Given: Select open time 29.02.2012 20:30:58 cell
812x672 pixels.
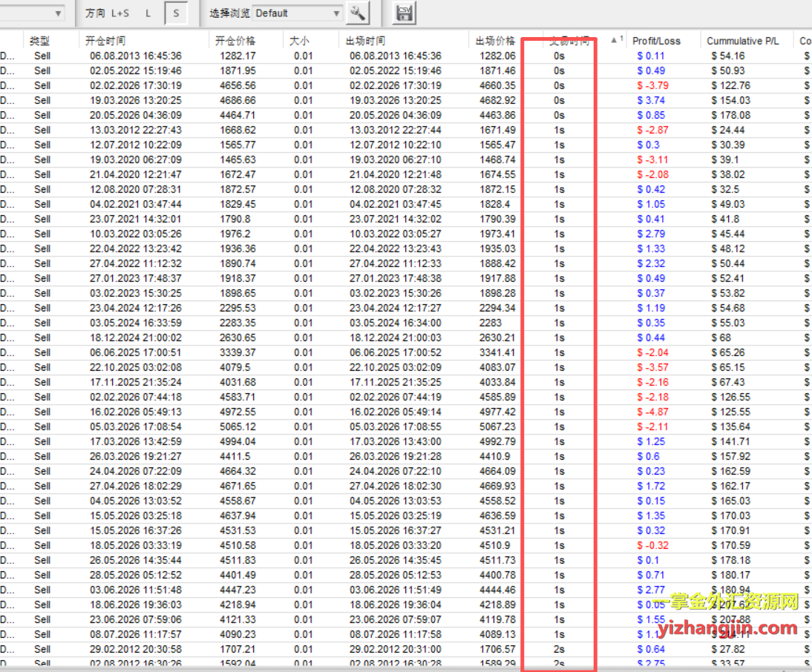Looking at the screenshot, I should (x=136, y=649).
